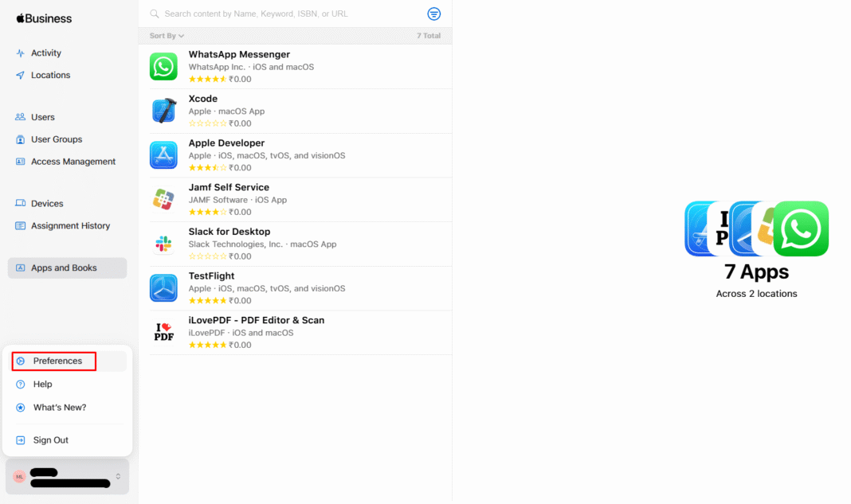This screenshot has height=504, width=851.
Task: Select the Apple Developer app icon
Action: 163,155
